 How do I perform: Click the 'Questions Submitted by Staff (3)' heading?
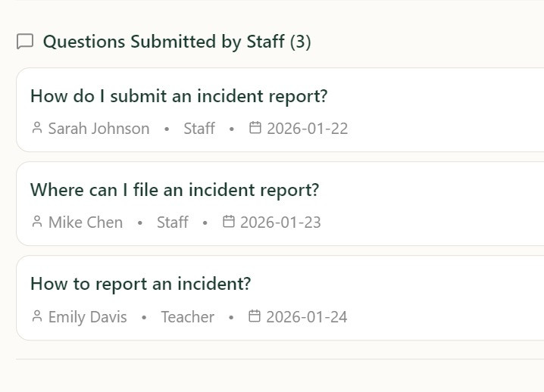tap(177, 42)
